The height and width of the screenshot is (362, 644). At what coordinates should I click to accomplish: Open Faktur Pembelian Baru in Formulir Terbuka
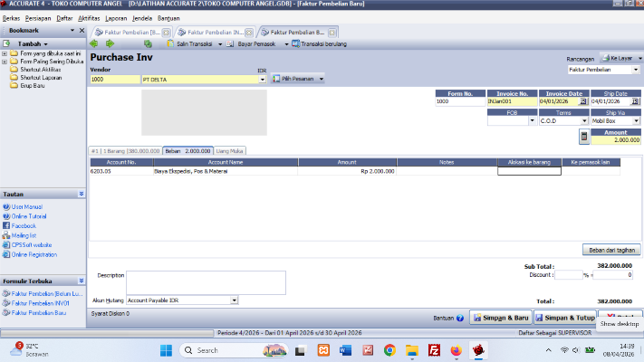click(x=39, y=313)
